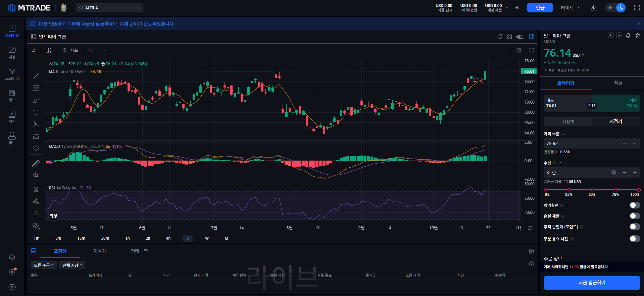Viewport: 644px width, 296px height.
Task: Toggle order validity time (주문 유효 시간) switch
Action: [635, 239]
